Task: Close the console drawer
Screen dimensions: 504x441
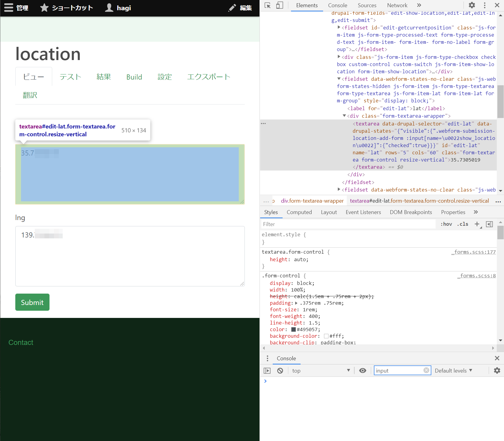Action: click(497, 358)
